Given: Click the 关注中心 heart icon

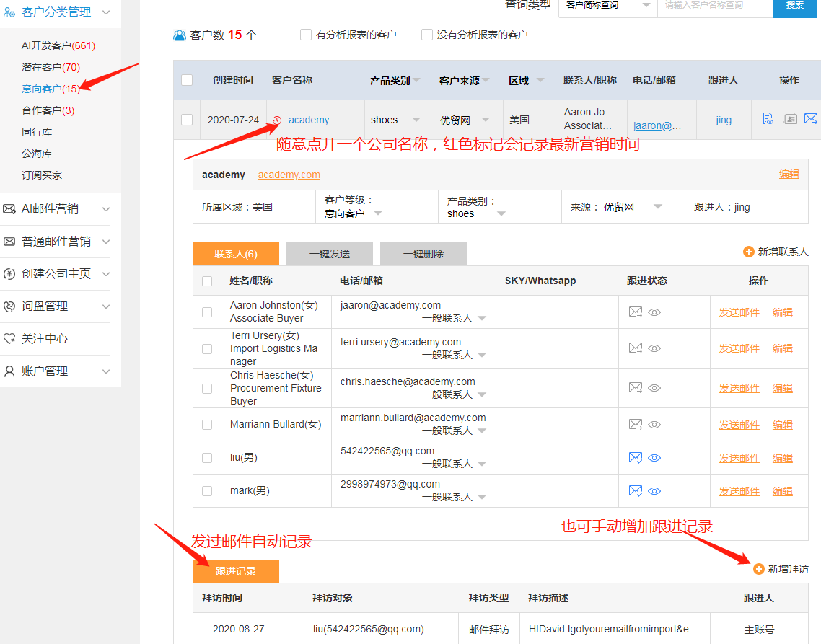Looking at the screenshot, I should point(9,339).
